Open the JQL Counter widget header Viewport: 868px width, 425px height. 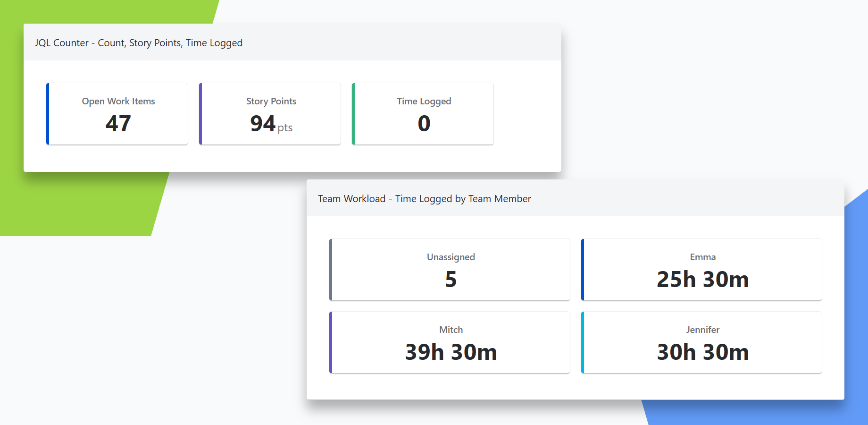click(x=138, y=42)
